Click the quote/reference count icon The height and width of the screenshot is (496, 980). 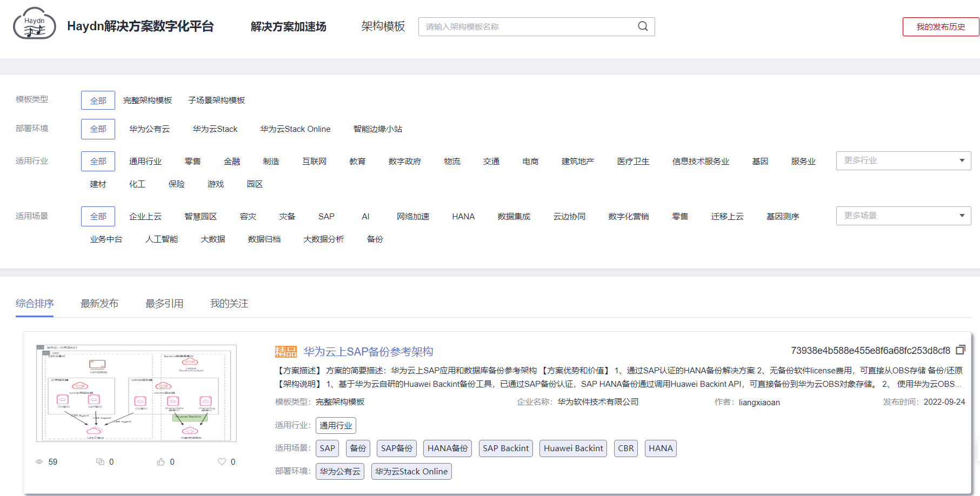pos(100,462)
